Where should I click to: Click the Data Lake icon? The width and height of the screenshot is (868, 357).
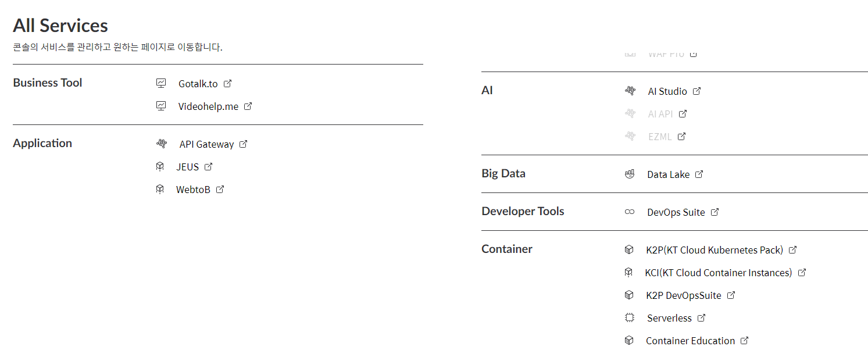coord(630,174)
